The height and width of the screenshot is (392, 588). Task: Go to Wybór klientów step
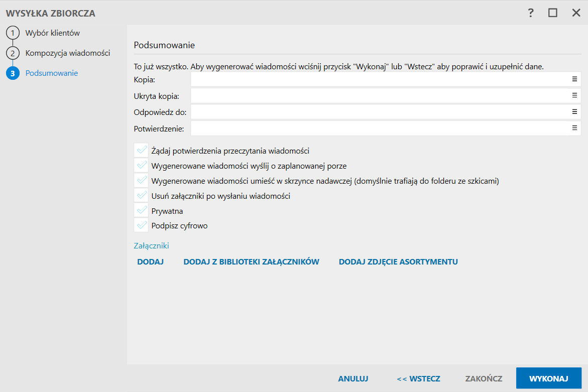[x=53, y=33]
